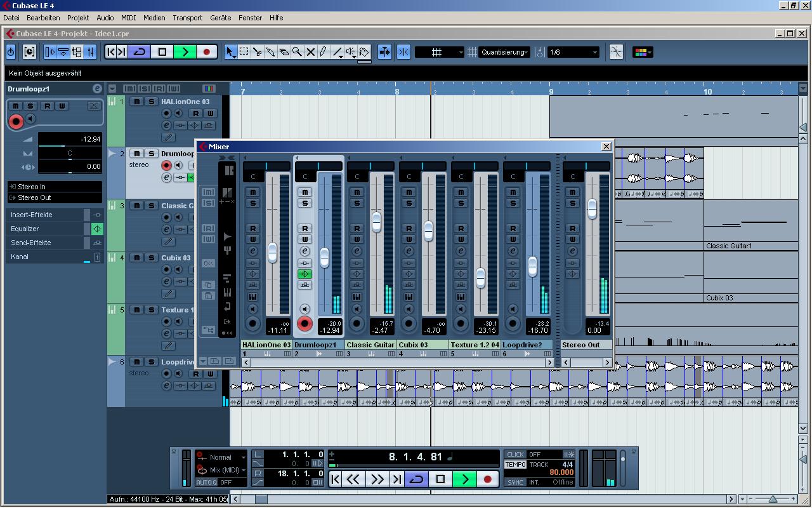The width and height of the screenshot is (812, 508).
Task: Mute the Classic Guitar mixer channel
Action: (x=357, y=192)
